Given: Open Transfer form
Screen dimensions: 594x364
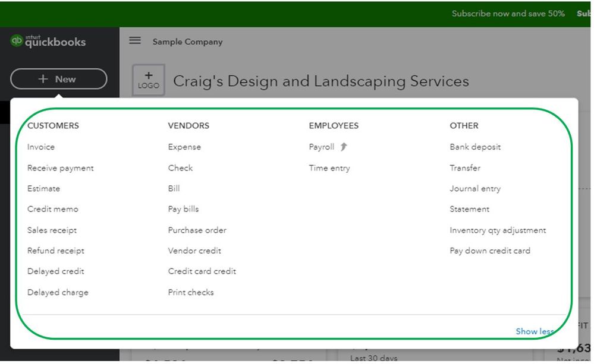Looking at the screenshot, I should pos(465,168).
